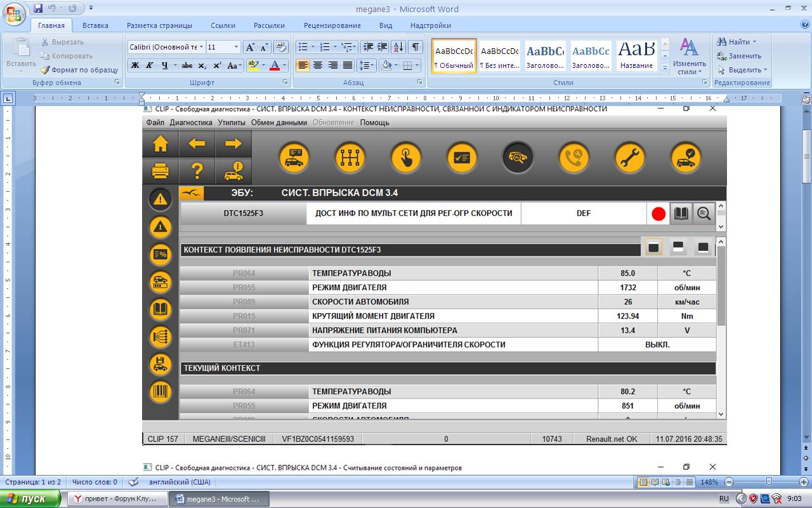Open Quick Access toolbar customization arrow
The height and width of the screenshot is (508, 812).
point(91,8)
